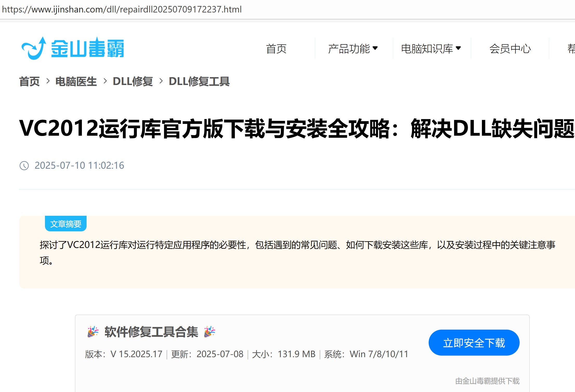The width and height of the screenshot is (575, 392).
Task: Select 首页 in the top navigation
Action: pyautogui.click(x=276, y=49)
